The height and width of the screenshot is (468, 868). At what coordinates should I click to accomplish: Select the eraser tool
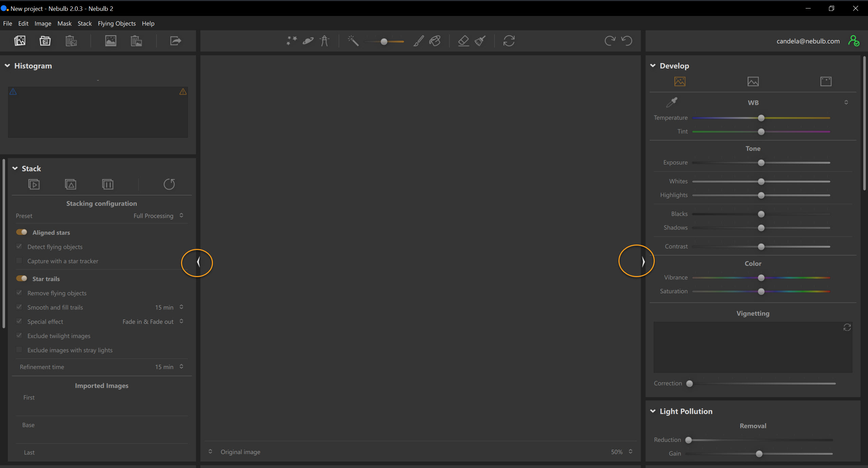(463, 41)
